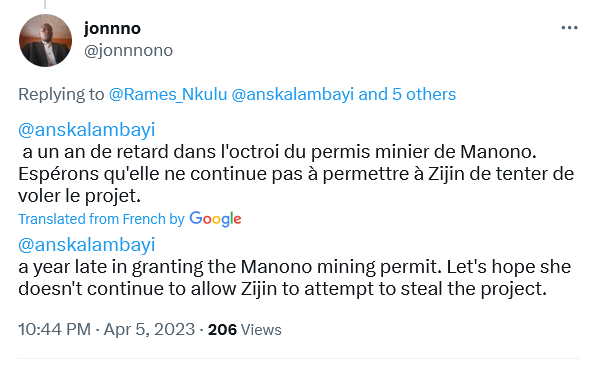
Task: View the 206 Views analytics
Action: coord(244,329)
